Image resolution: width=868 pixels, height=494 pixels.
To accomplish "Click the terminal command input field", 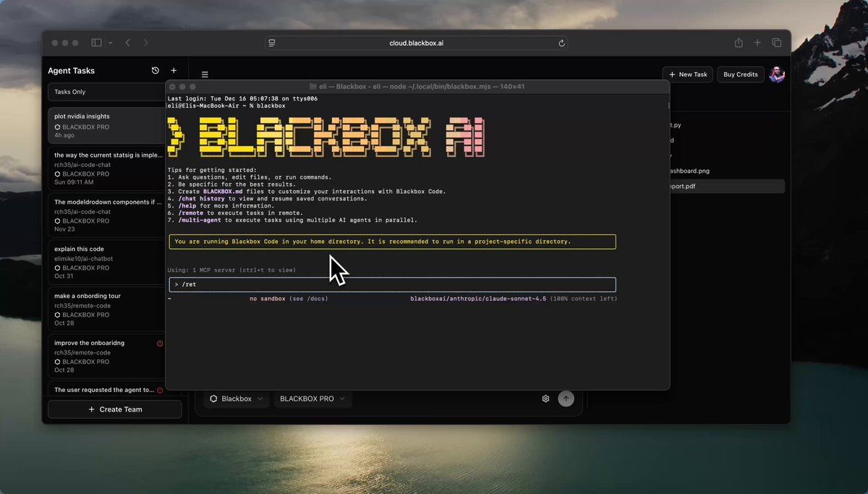I will point(393,285).
